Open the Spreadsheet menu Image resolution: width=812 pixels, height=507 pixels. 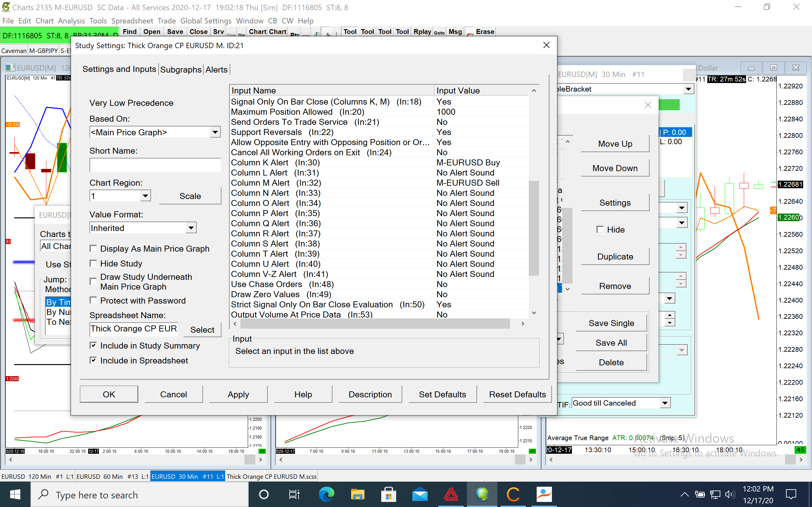pyautogui.click(x=132, y=21)
